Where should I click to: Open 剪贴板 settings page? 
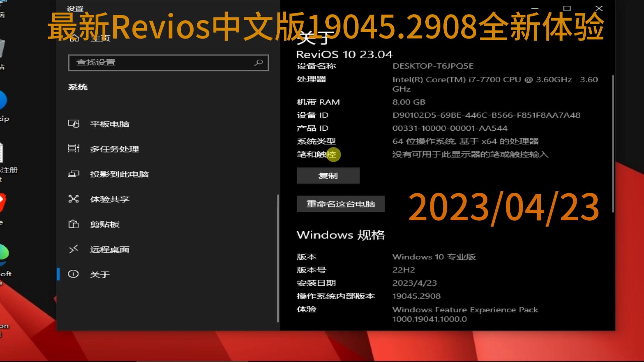tap(168, 224)
